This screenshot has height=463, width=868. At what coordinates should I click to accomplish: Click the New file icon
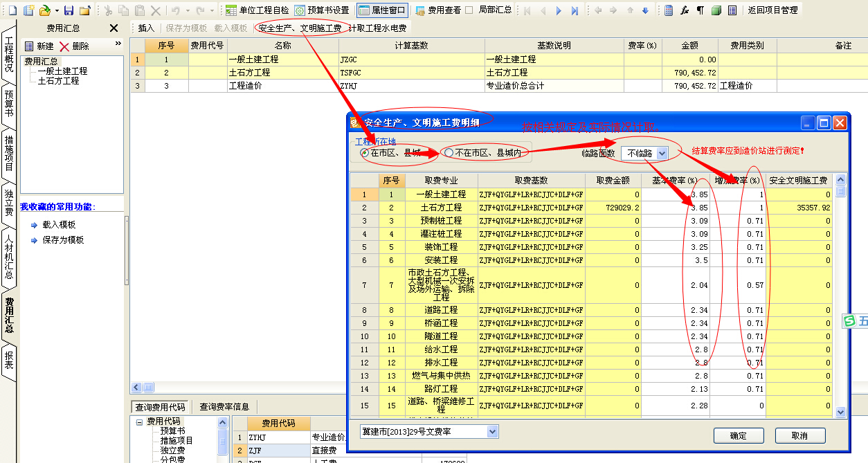point(12,10)
